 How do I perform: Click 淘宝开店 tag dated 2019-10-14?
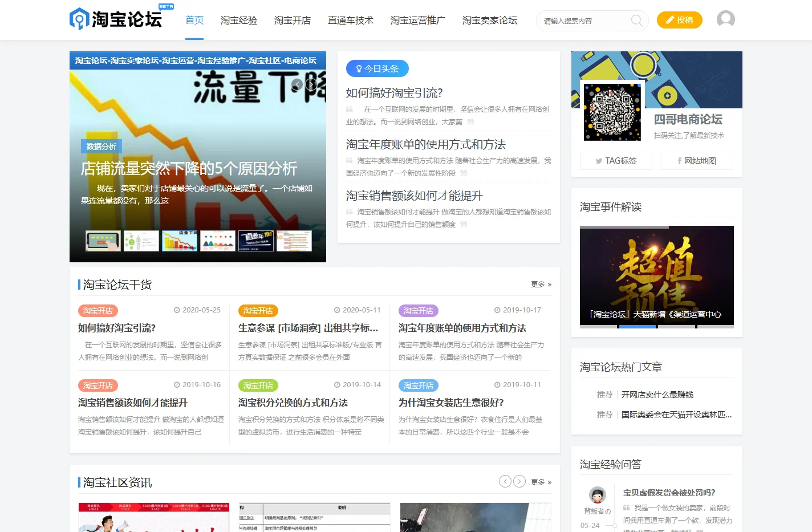tap(258, 385)
